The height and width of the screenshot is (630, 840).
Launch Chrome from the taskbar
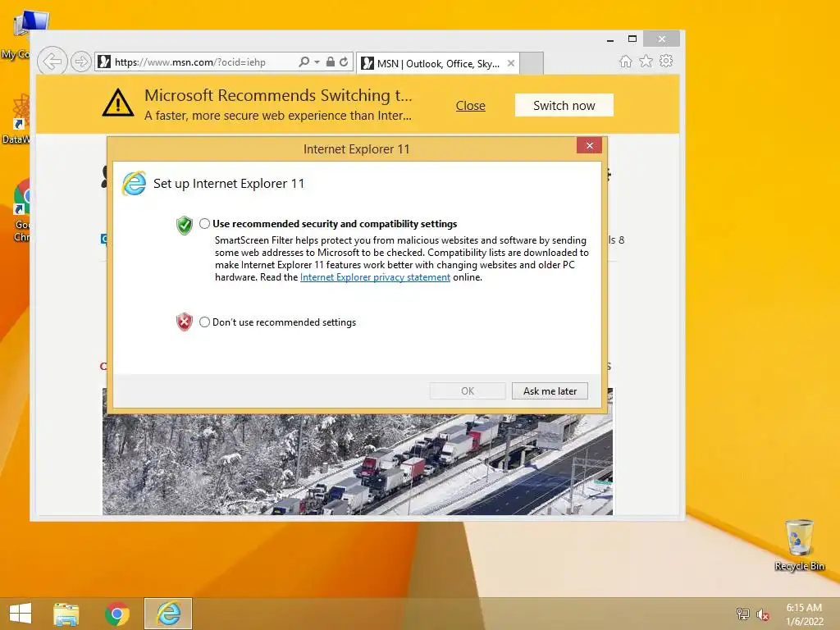tap(117, 614)
